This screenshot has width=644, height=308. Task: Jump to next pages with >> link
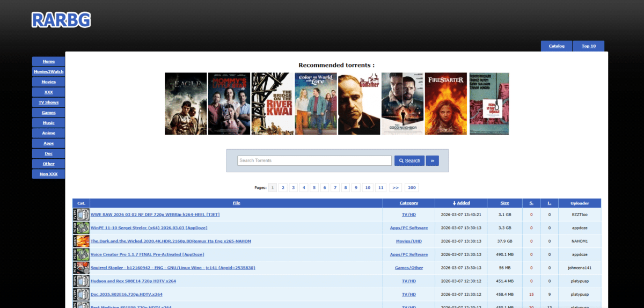pos(396,188)
